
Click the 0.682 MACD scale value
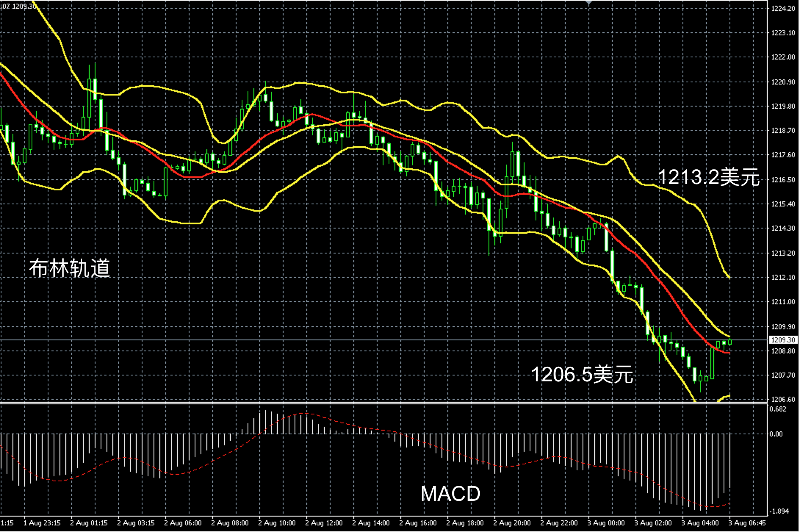tap(778, 409)
